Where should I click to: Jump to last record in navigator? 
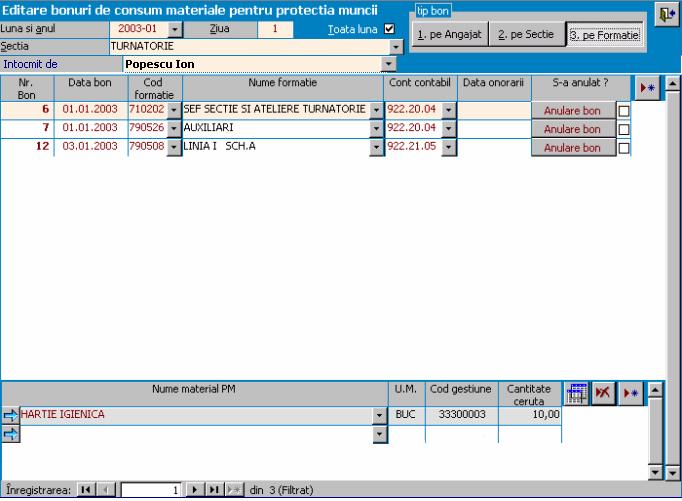pyautogui.click(x=214, y=490)
